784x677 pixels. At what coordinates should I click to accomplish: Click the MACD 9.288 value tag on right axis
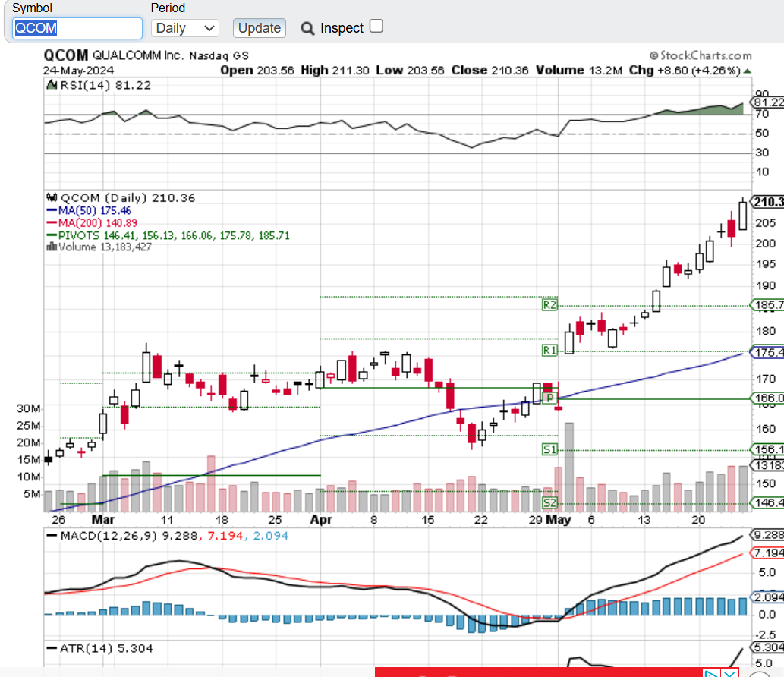coord(767,535)
